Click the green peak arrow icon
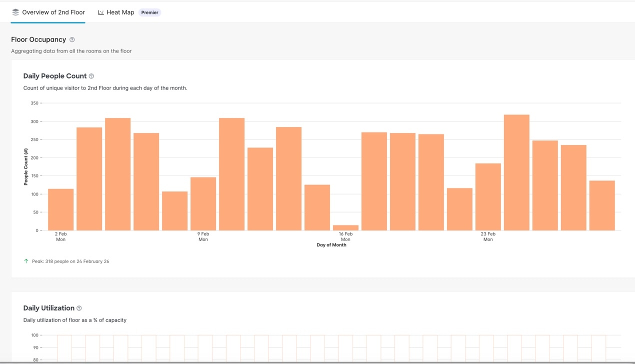This screenshot has width=635, height=364. coord(26,261)
